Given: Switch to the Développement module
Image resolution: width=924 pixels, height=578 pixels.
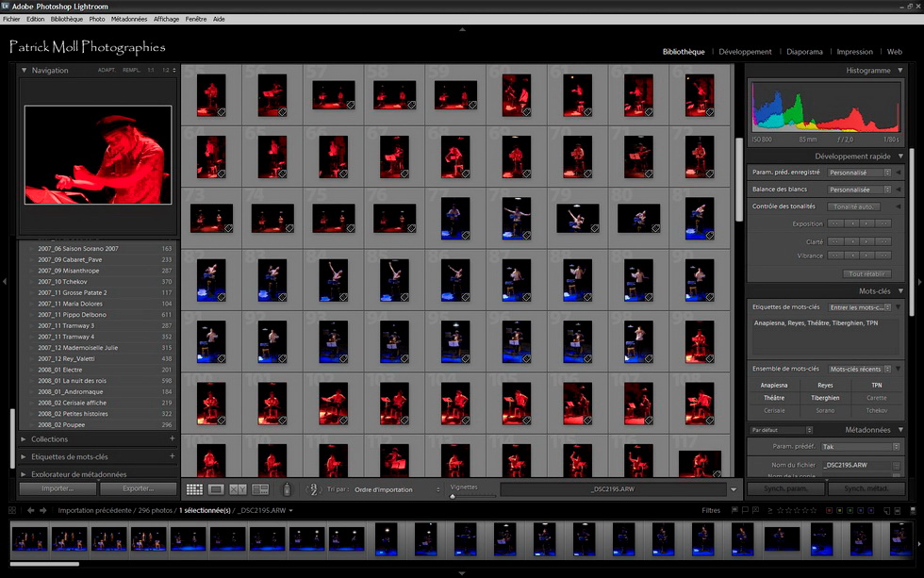Looking at the screenshot, I should click(745, 52).
